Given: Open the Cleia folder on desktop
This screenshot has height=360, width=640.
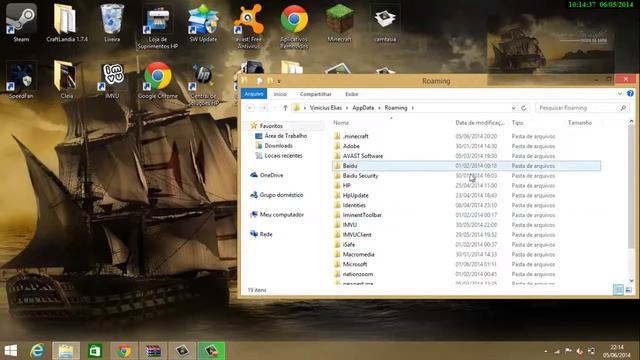Looking at the screenshot, I should tap(67, 80).
